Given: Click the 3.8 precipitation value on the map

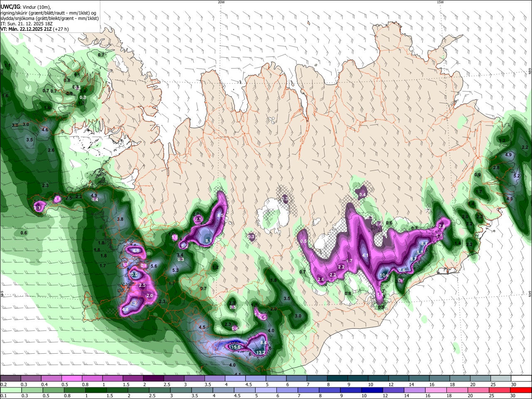Looking at the screenshot, I should click(120, 219).
